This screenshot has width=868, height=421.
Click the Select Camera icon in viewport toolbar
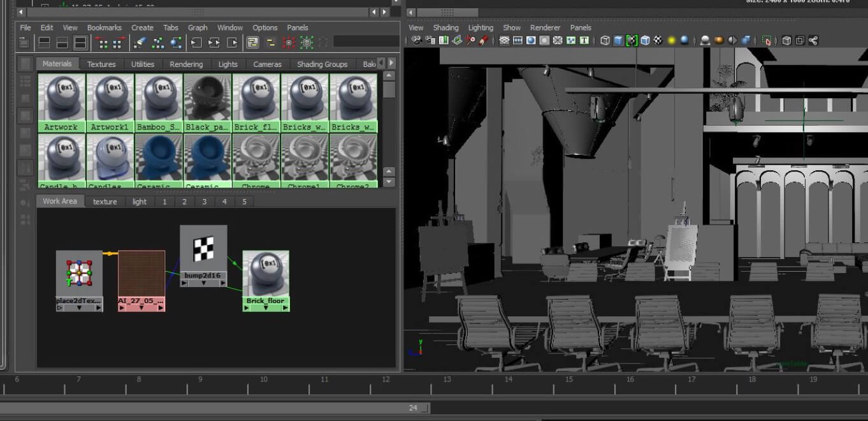pyautogui.click(x=416, y=41)
